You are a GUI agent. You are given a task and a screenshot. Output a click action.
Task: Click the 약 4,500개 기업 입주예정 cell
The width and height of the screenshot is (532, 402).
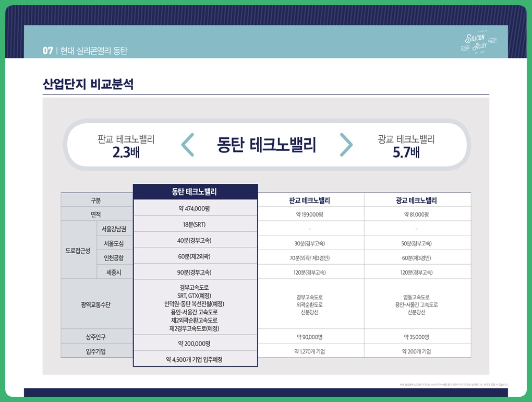point(195,359)
